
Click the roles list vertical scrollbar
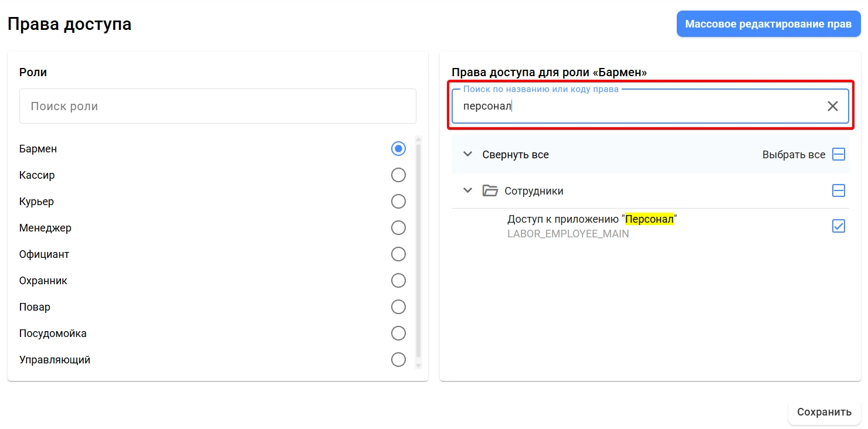tap(418, 252)
